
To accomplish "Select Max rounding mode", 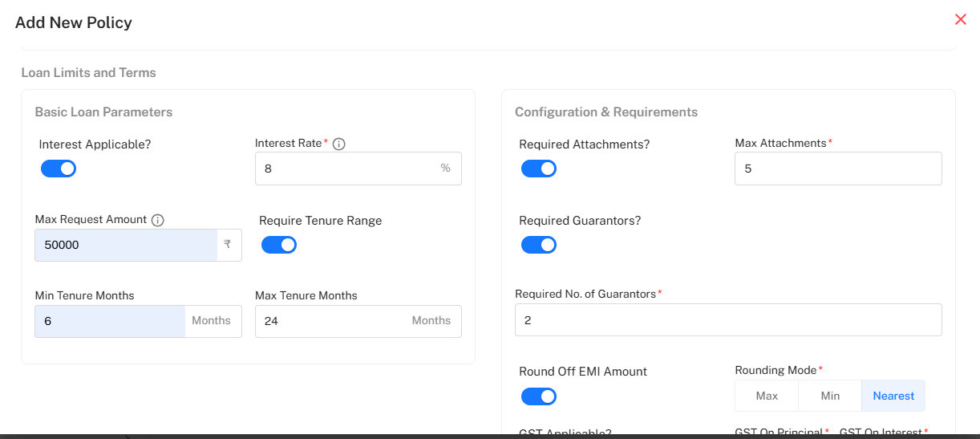I will pos(767,396).
